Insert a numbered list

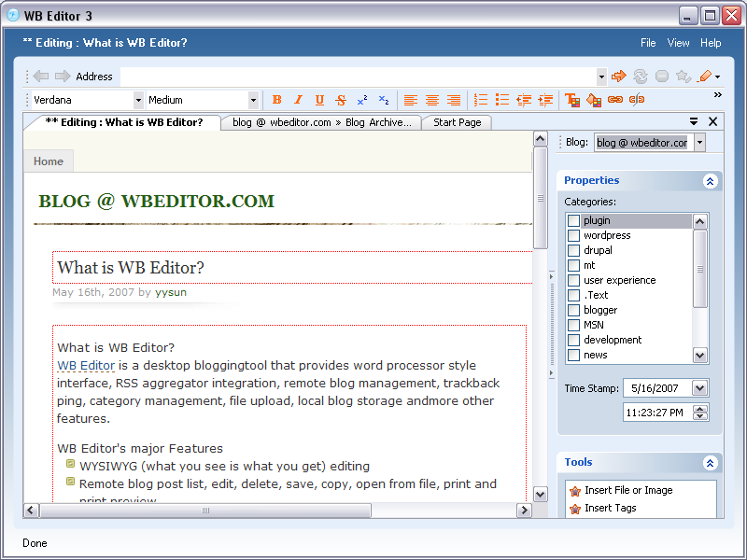click(481, 100)
